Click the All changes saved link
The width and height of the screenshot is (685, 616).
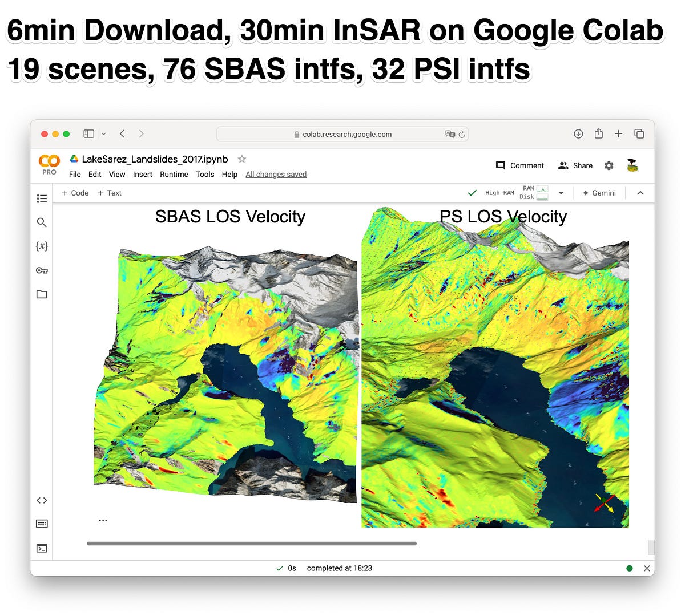click(276, 175)
